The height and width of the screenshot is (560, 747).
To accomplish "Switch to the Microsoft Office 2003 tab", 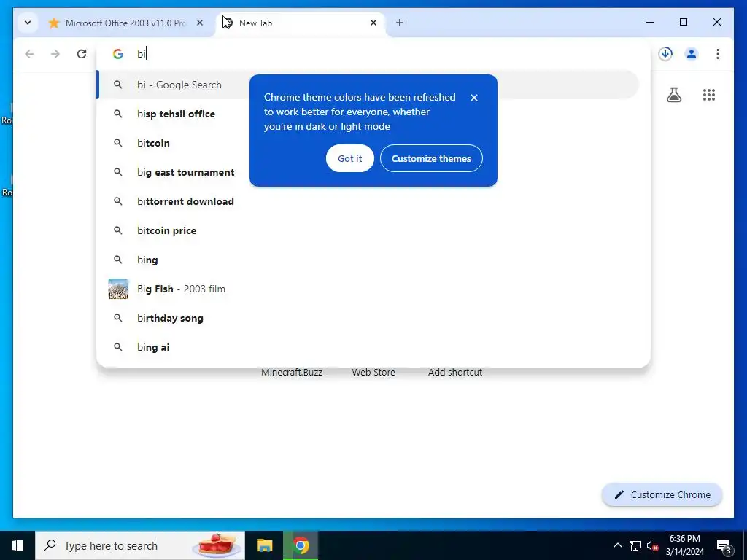I will [125, 23].
